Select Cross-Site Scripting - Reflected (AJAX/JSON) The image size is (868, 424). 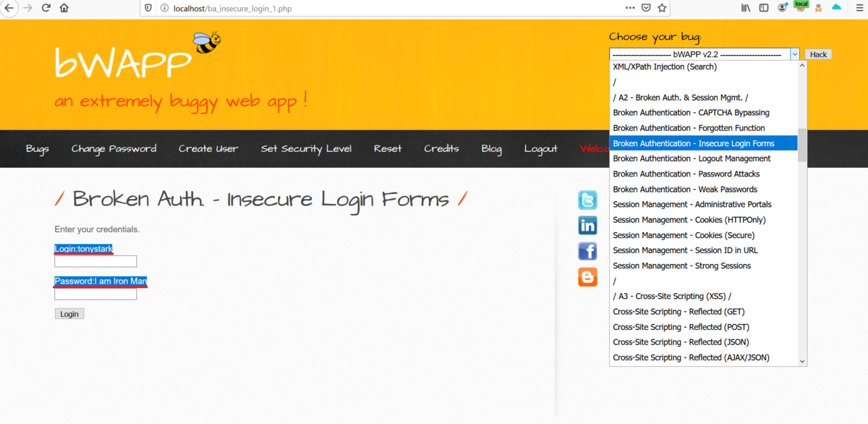(704, 357)
